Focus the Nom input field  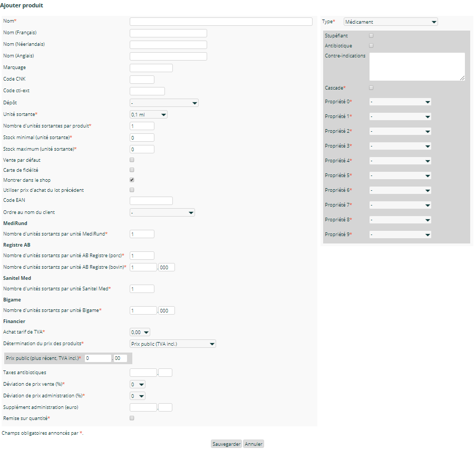221,22
